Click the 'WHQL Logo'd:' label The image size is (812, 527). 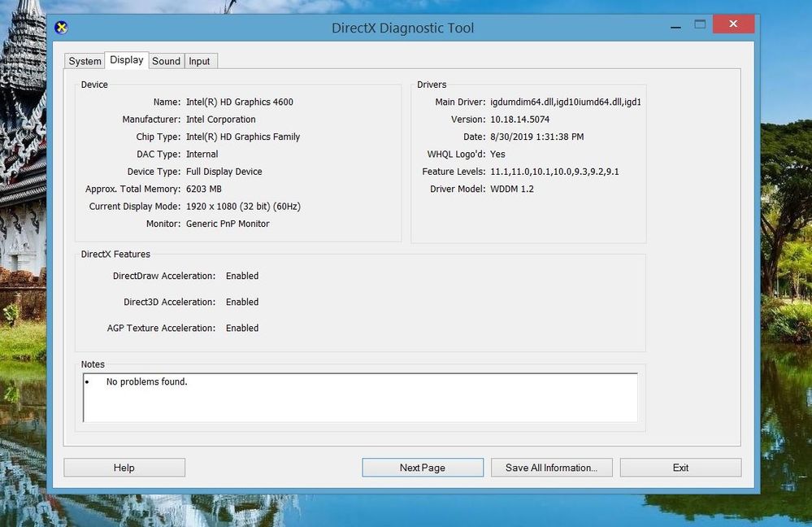[456, 155]
